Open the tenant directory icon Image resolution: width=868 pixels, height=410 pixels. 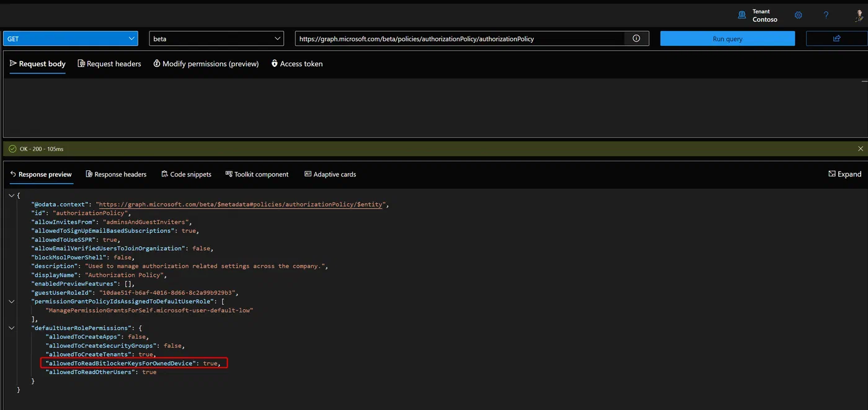742,15
